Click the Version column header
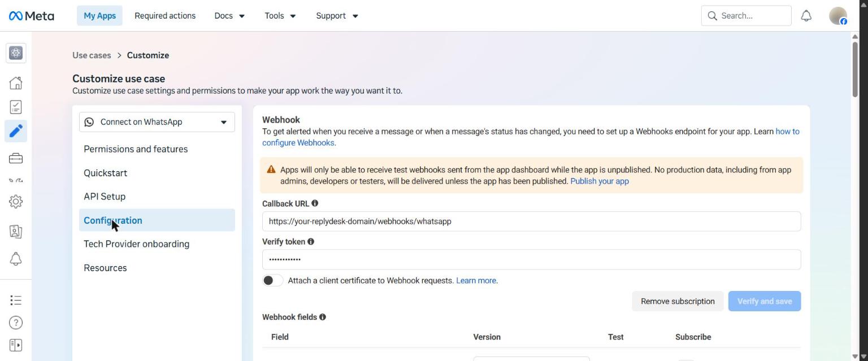This screenshot has height=361, width=868. pyautogui.click(x=487, y=337)
